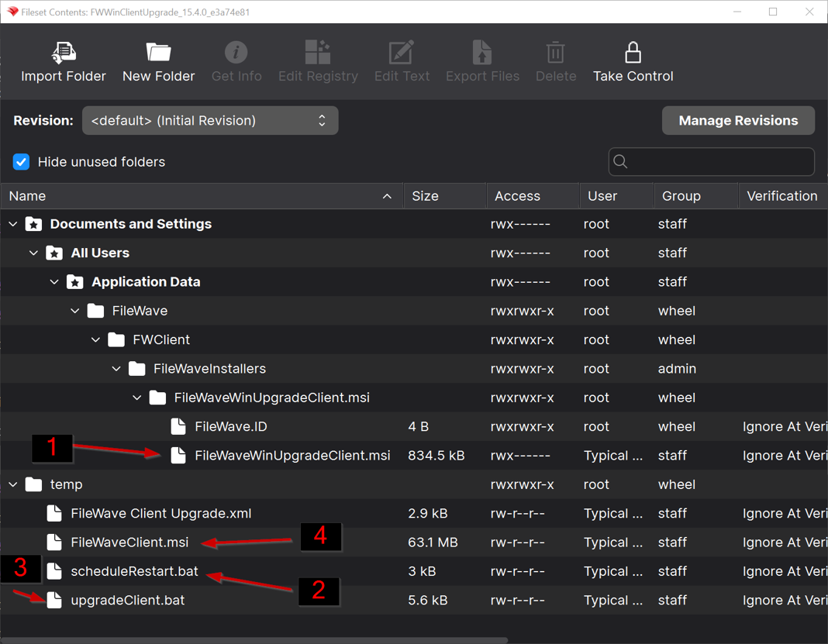Viewport: 828px width, 644px height.
Task: Click the horizontal scrollbar at the bottom
Action: click(x=254, y=640)
